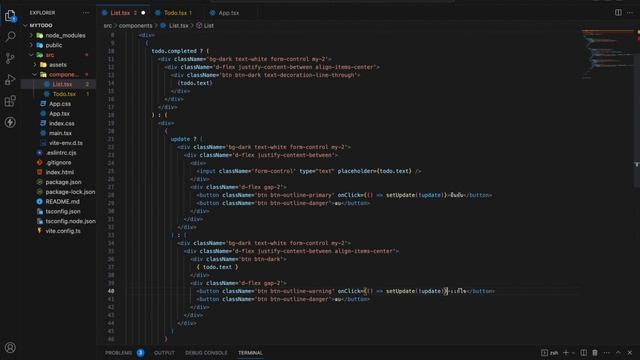
Task: Open the OUTPUT panel tab
Action: pyautogui.click(x=164, y=353)
